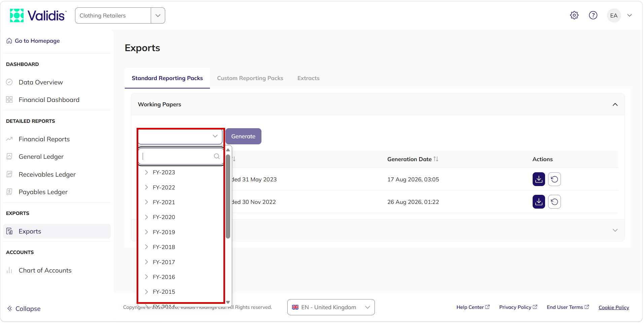Expand the FY-2016 tree item
The width and height of the screenshot is (644, 323).
[146, 277]
